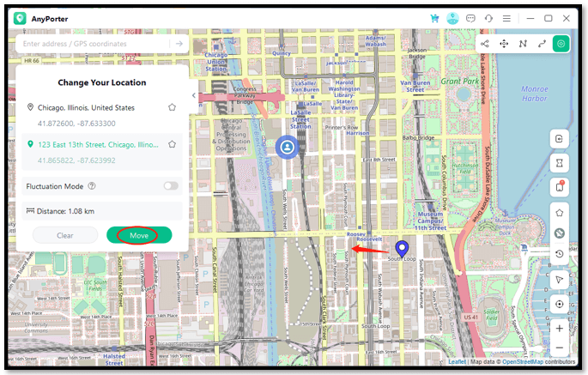Click the AnyPorter app logo

click(x=20, y=18)
